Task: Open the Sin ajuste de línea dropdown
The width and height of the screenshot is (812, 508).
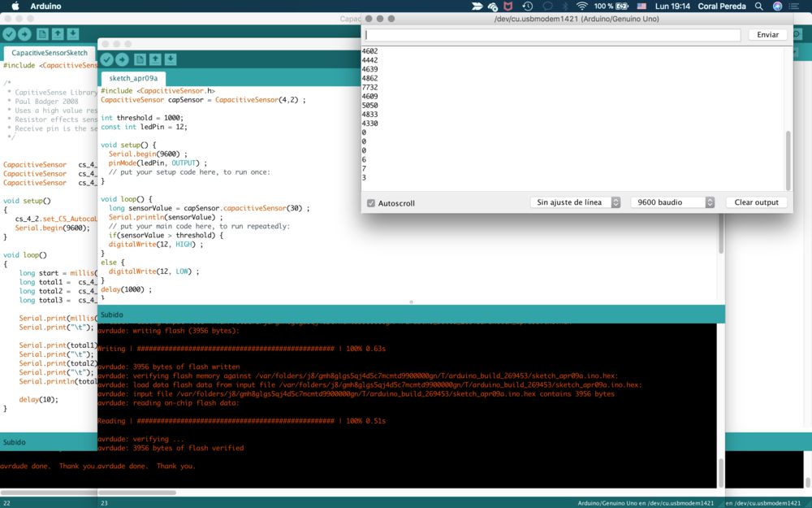Action: 575,202
